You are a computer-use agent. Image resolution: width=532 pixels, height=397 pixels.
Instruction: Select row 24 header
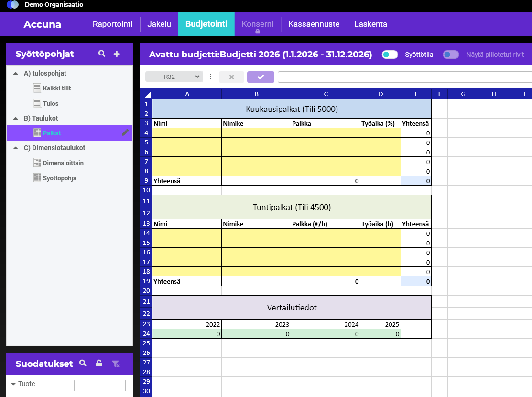[146, 333]
